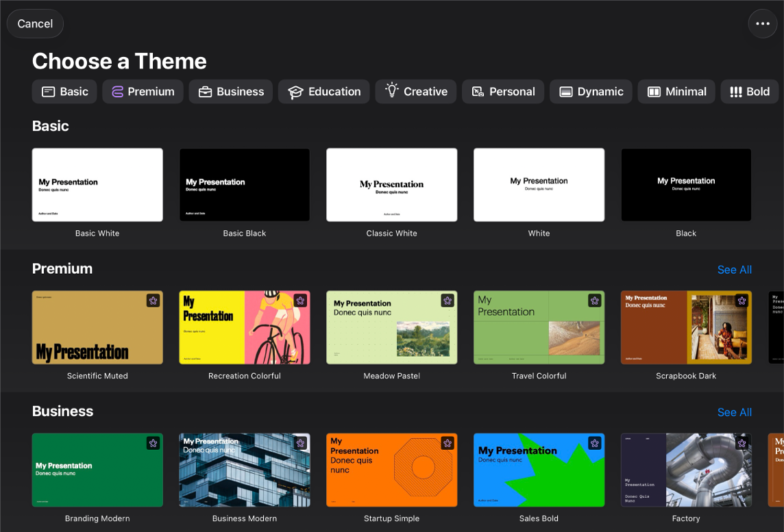Select the Education graduation-cap category filter
The width and height of the screenshot is (784, 532).
click(x=323, y=91)
